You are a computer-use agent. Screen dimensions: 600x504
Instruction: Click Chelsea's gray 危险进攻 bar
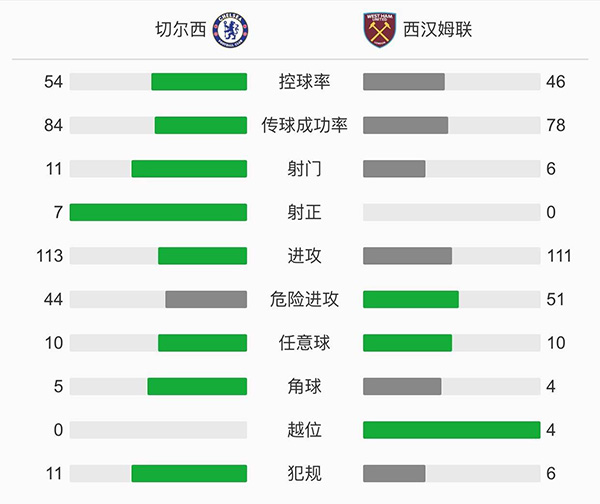[x=206, y=299]
